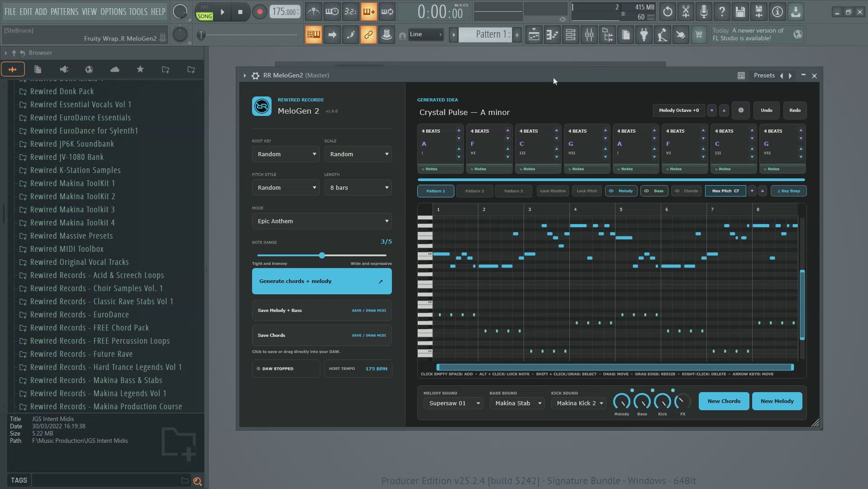Open the Melody Sound Supersaw 01 dropdown
868x489 pixels.
453,403
